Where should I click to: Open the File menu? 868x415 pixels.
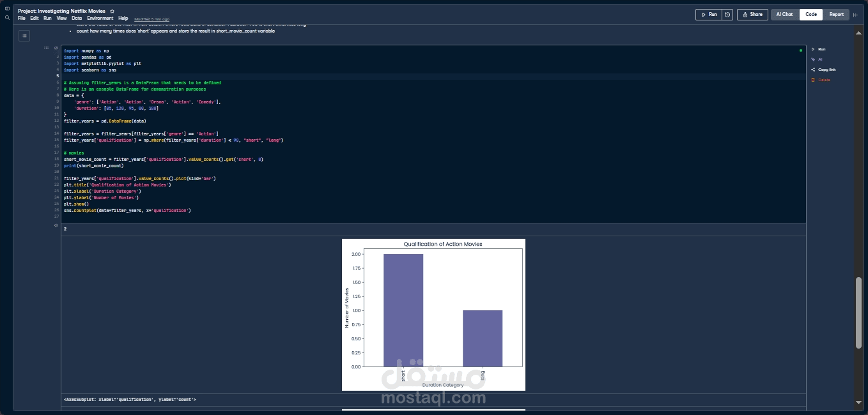pos(22,19)
